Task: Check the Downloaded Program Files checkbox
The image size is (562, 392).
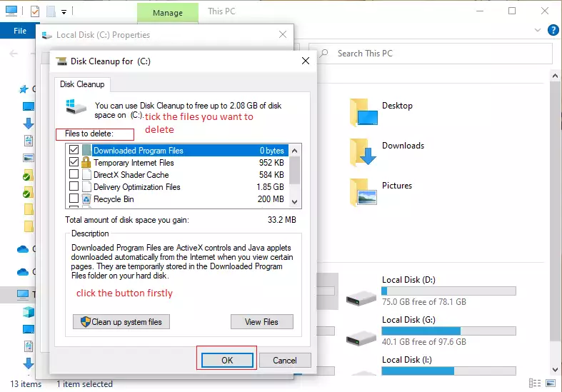Action: pos(74,150)
